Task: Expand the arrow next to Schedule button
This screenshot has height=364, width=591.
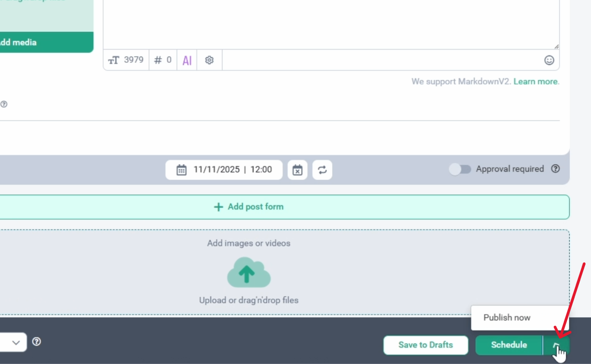Action: point(556,345)
